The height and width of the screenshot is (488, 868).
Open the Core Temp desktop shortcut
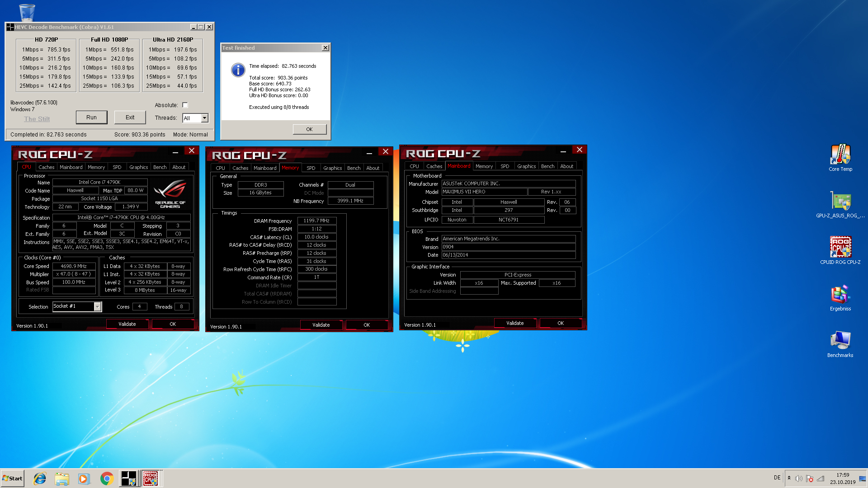840,158
